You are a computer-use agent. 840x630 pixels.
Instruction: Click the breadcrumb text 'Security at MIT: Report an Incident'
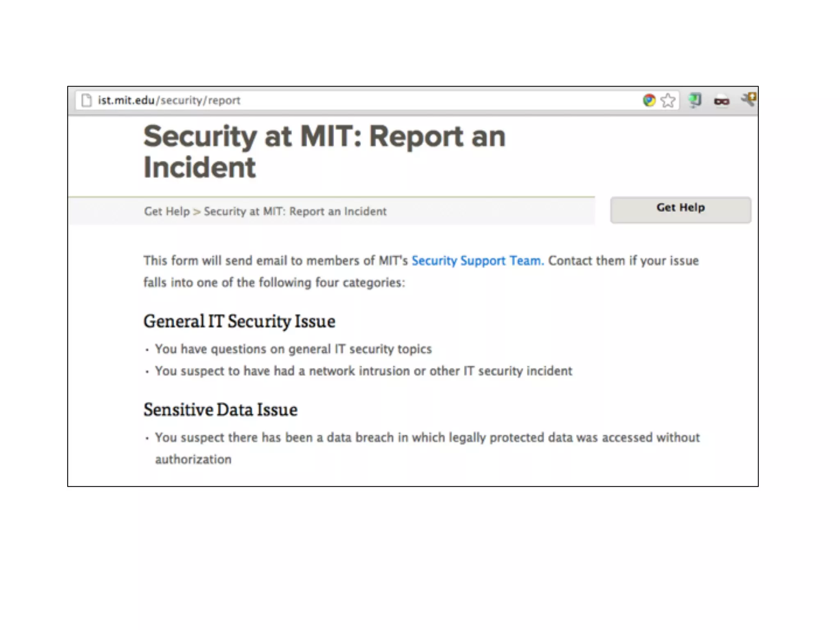point(295,211)
